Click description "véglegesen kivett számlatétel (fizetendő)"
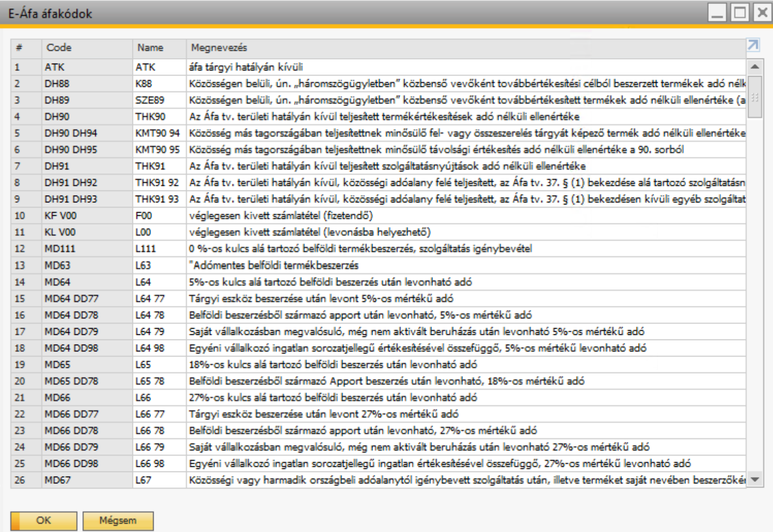The image size is (773, 532). [x=281, y=216]
